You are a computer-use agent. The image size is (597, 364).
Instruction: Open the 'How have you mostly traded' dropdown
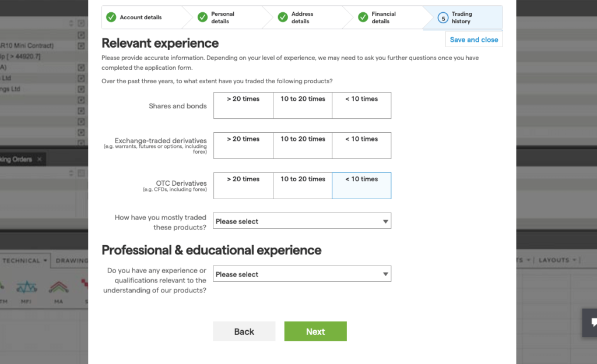pyautogui.click(x=302, y=221)
